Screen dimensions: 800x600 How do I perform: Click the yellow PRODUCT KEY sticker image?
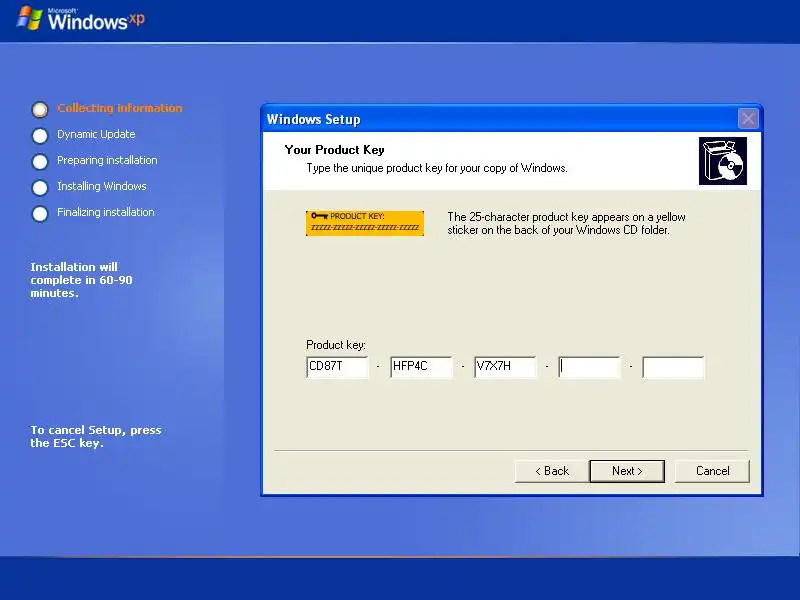coord(365,223)
